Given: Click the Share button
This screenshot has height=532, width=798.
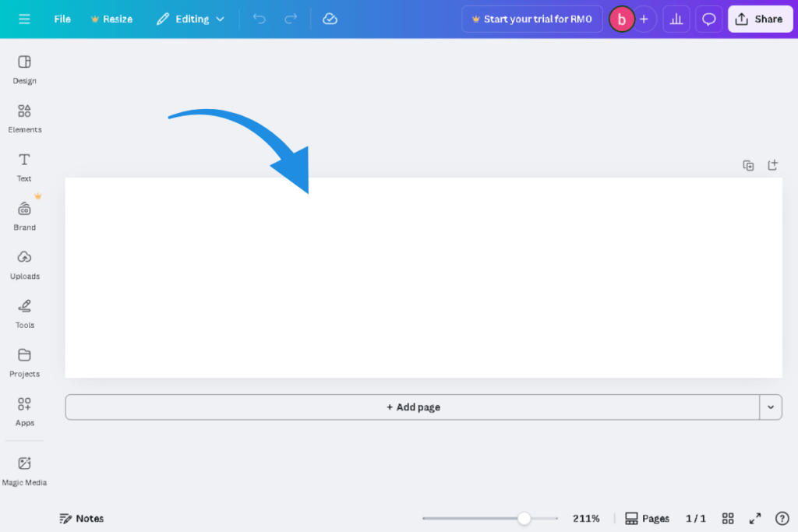Looking at the screenshot, I should [x=760, y=19].
